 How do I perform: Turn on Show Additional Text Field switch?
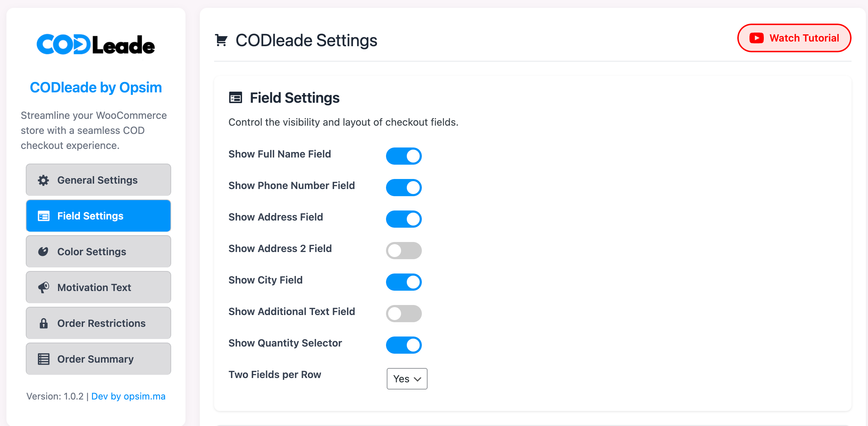tap(404, 314)
